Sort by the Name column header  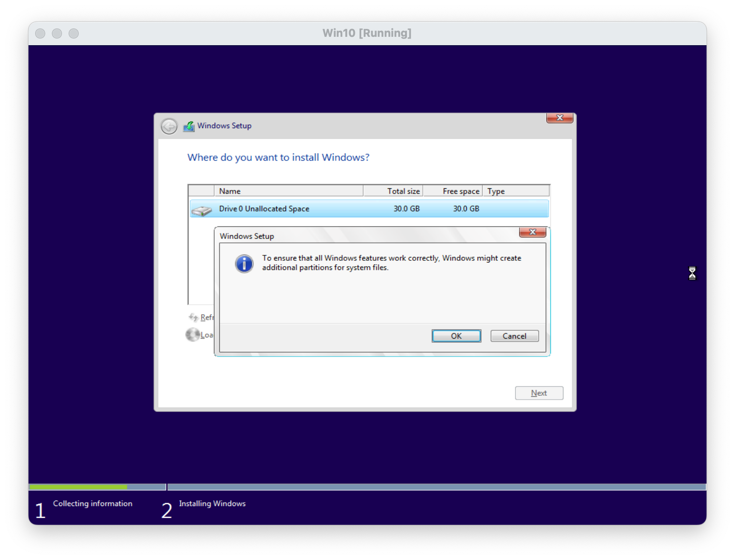(288, 191)
